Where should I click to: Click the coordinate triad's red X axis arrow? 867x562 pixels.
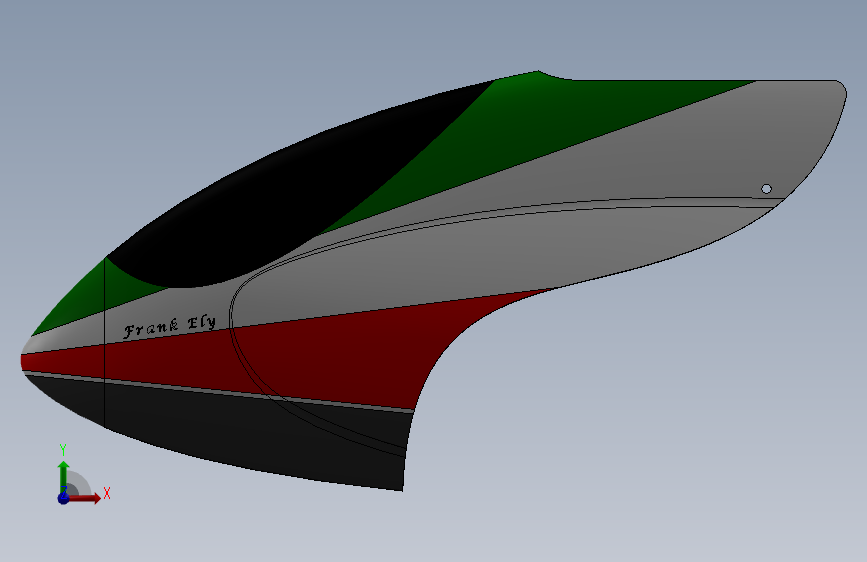84,498
